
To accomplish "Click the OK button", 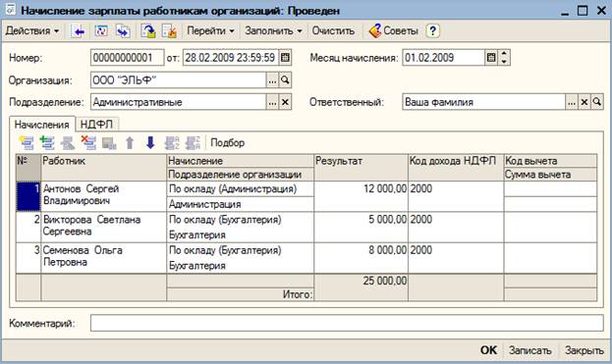I will [x=488, y=350].
